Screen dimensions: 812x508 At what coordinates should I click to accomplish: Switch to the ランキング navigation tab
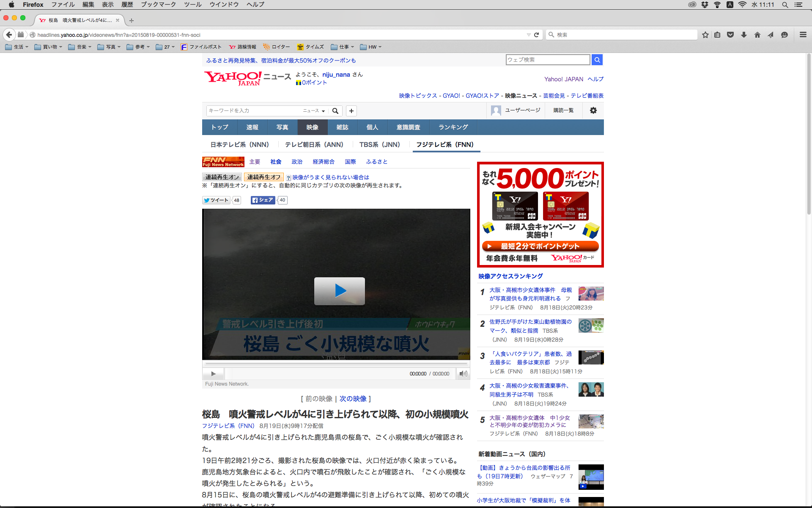(x=453, y=127)
